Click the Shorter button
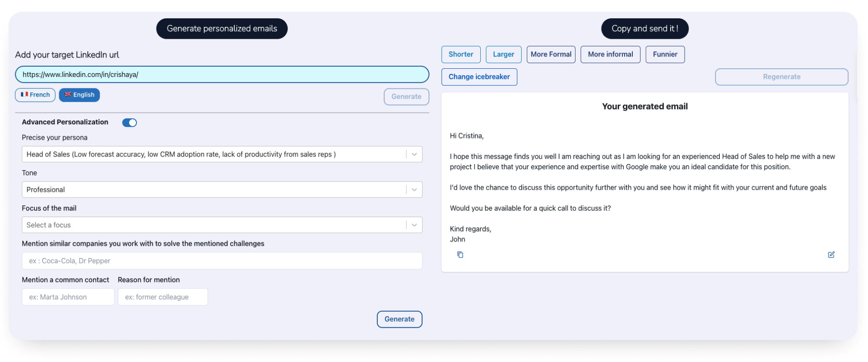 tap(461, 54)
